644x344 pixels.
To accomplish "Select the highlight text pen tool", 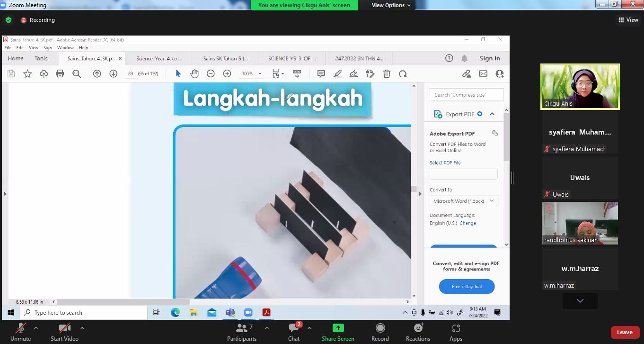I will pos(337,73).
